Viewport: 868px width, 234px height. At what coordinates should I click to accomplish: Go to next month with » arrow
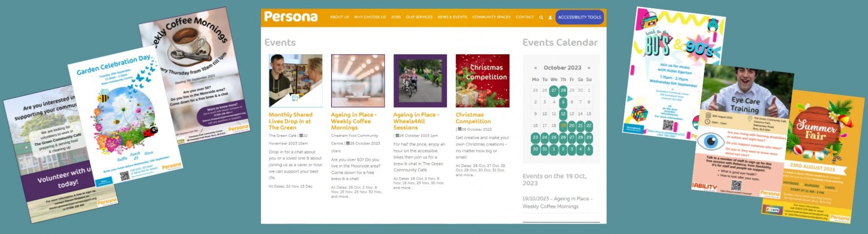589,68
